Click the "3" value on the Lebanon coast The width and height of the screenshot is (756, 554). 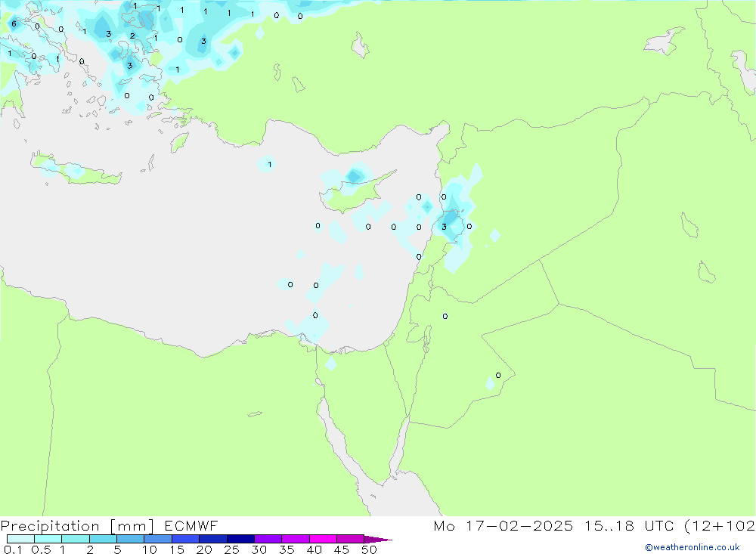click(x=444, y=227)
